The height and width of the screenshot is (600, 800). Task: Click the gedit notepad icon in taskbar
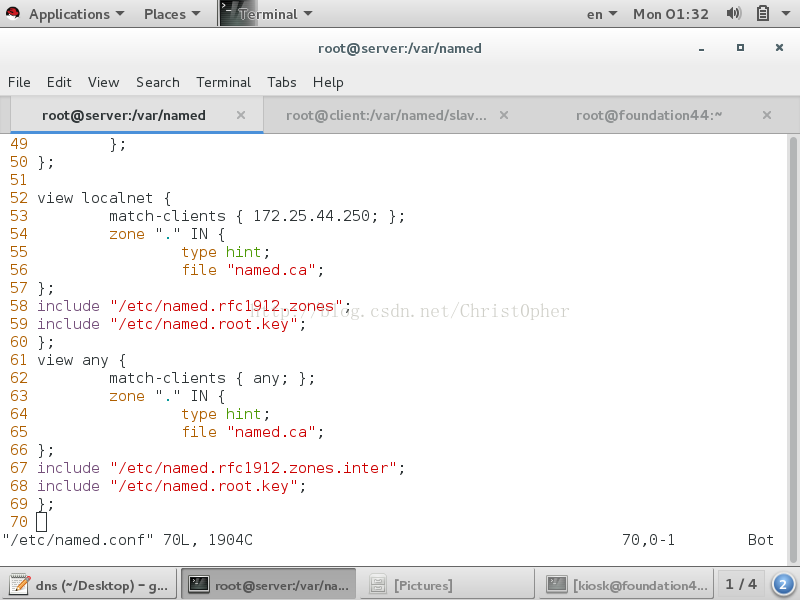pos(20,585)
